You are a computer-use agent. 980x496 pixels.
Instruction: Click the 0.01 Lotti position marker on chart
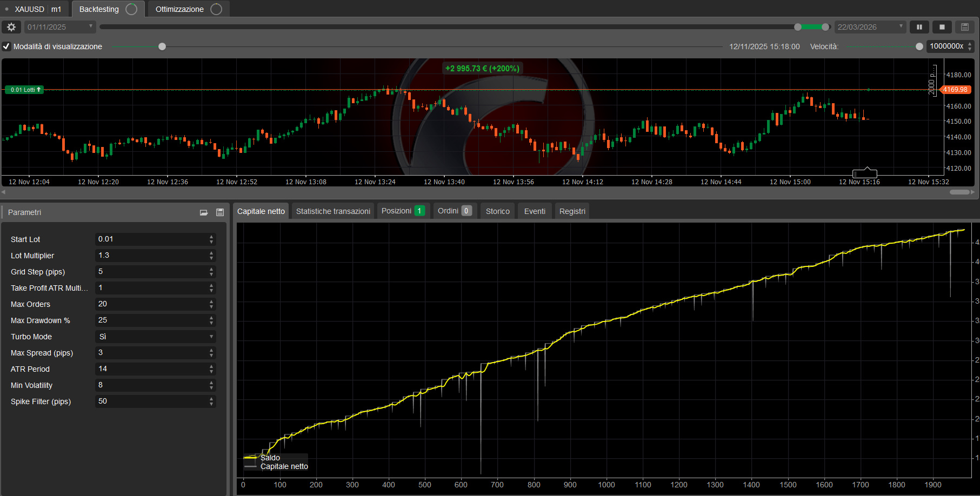(x=24, y=90)
